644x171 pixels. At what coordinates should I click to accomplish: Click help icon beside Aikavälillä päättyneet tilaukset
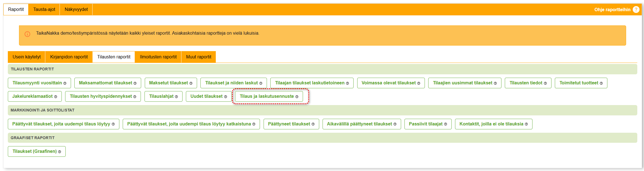(x=395, y=124)
